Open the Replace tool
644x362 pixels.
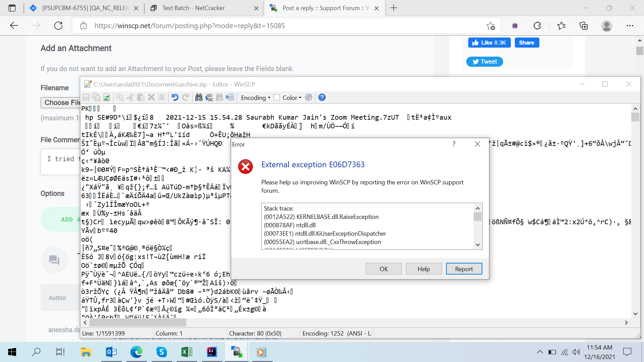tap(209, 98)
